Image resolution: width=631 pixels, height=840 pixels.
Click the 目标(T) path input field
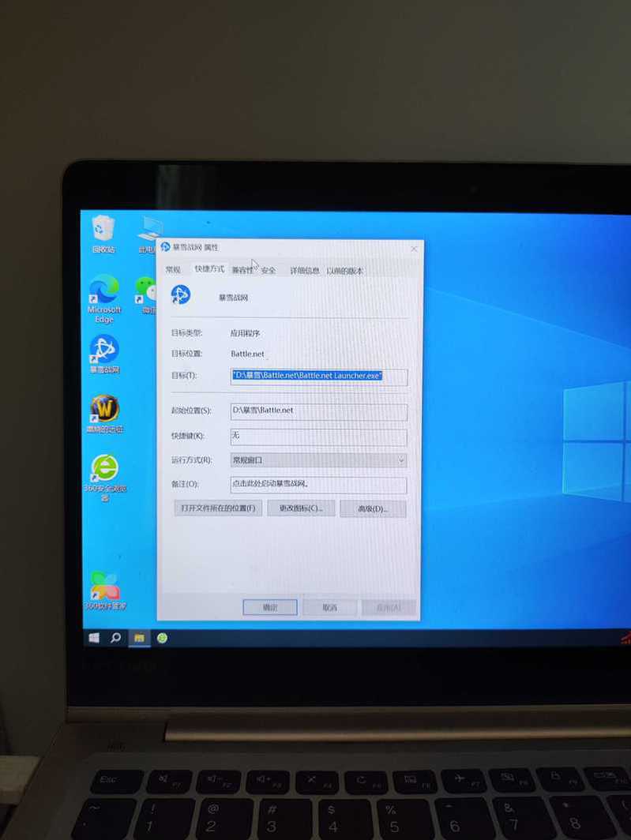[319, 376]
